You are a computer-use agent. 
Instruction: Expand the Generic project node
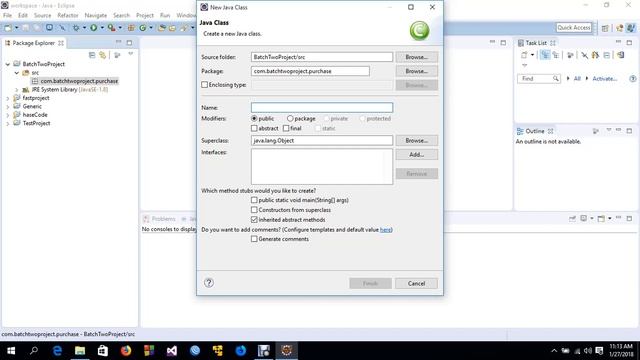click(x=8, y=107)
